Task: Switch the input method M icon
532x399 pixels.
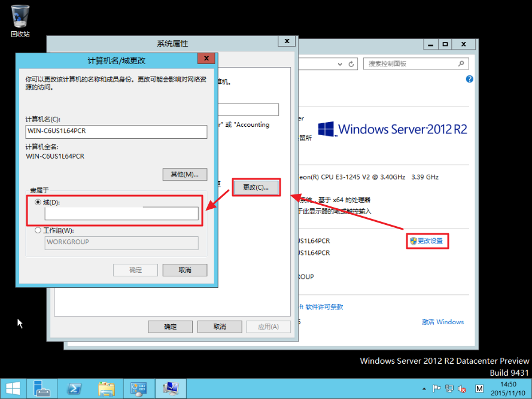Action: click(479, 389)
